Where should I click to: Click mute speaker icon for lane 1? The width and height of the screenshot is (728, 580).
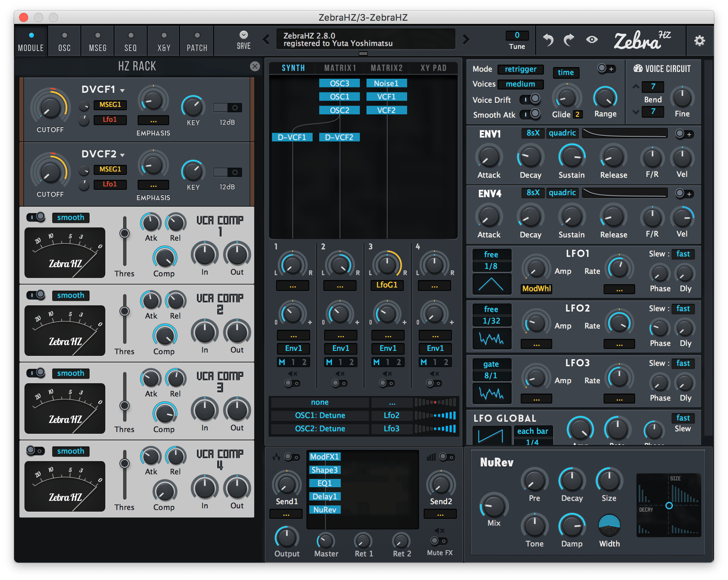293,374
